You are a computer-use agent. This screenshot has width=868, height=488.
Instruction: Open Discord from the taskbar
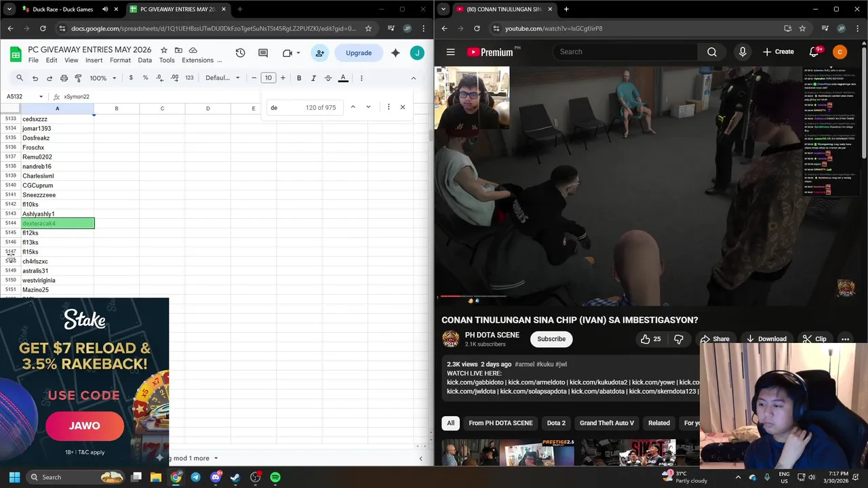216,477
